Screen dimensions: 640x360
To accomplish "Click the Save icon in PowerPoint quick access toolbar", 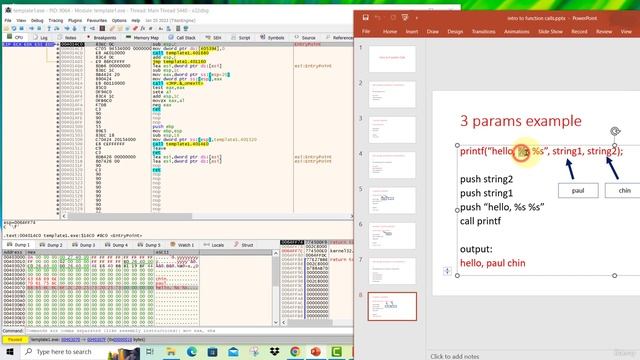I will pos(365,18).
